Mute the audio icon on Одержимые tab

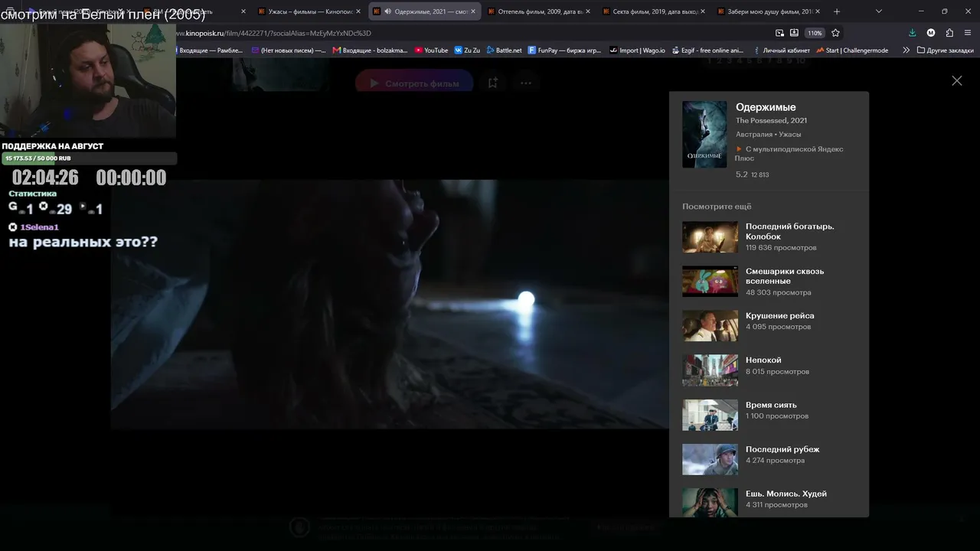[387, 11]
